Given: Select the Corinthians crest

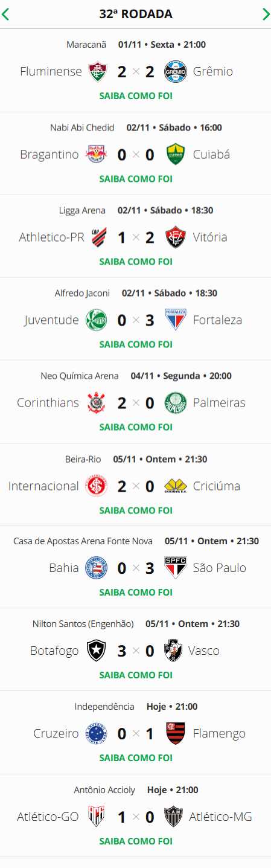Looking at the screenshot, I should 96,403.
